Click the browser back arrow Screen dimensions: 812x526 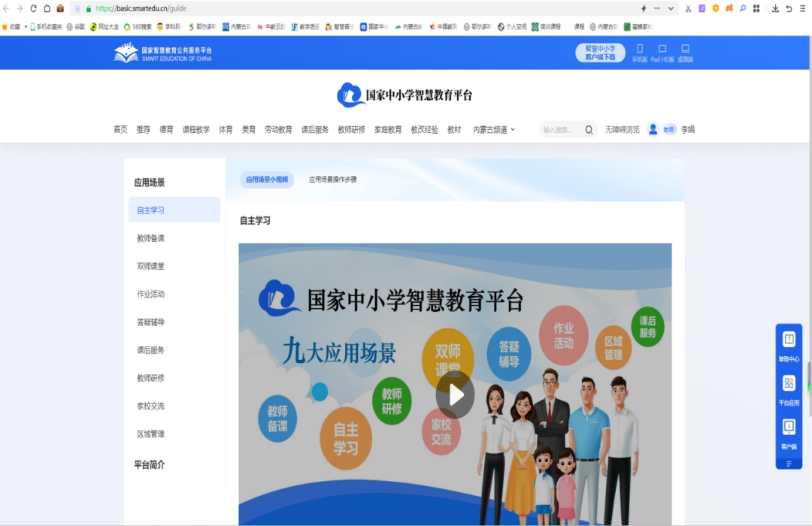6,8
